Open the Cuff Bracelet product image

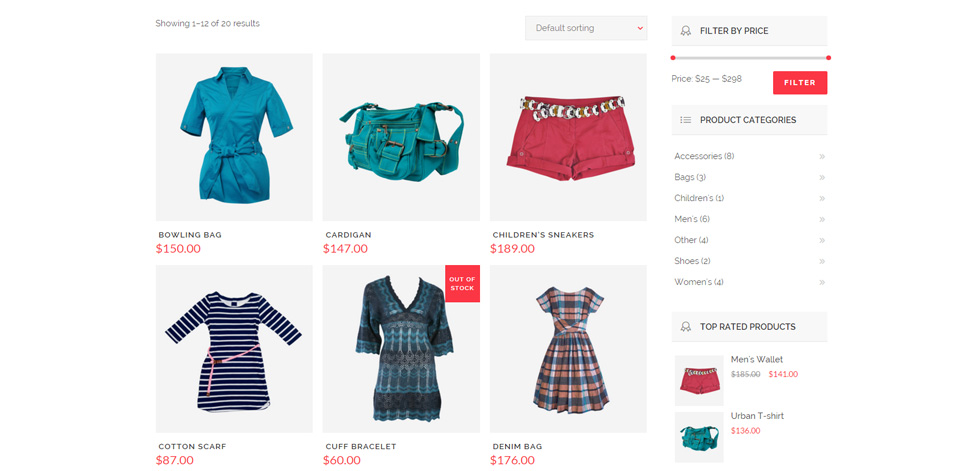pyautogui.click(x=401, y=349)
